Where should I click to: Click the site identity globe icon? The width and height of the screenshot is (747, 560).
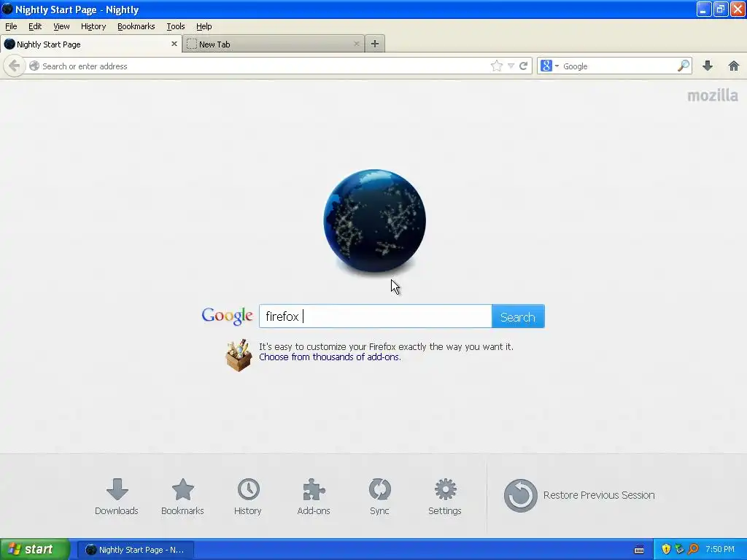tap(34, 66)
